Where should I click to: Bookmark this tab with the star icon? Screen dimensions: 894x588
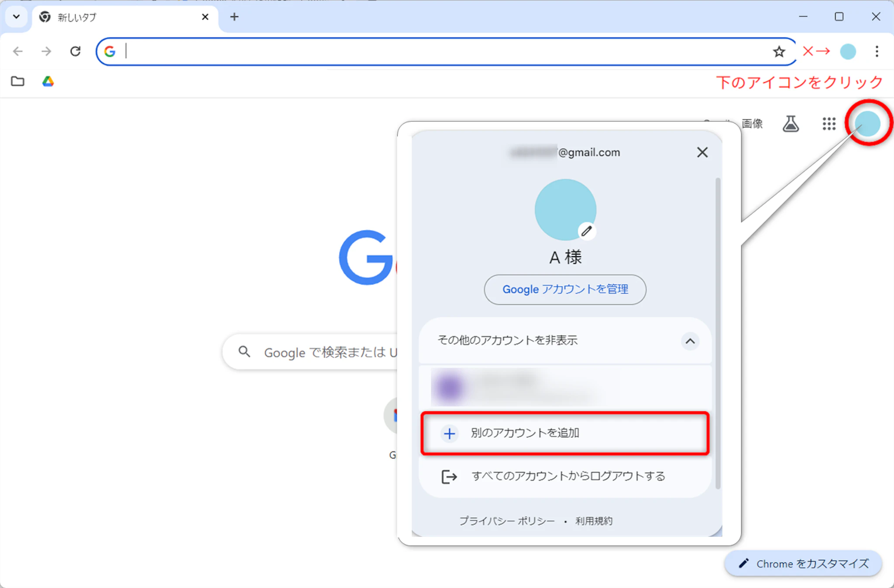(x=779, y=52)
